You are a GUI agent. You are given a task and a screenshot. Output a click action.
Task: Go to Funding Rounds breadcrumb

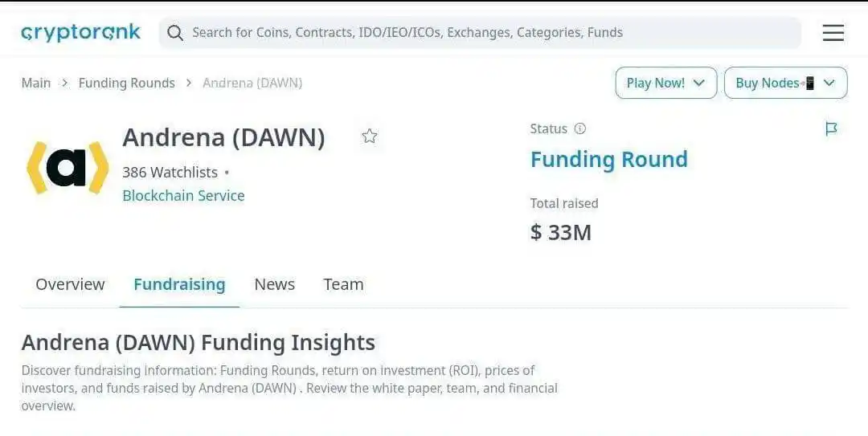click(x=127, y=83)
